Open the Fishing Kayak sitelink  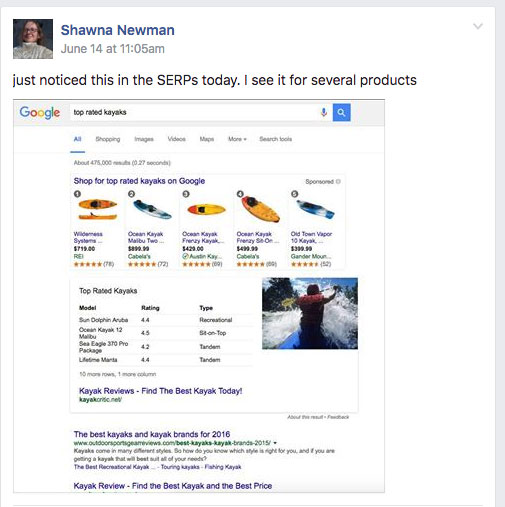223,467
